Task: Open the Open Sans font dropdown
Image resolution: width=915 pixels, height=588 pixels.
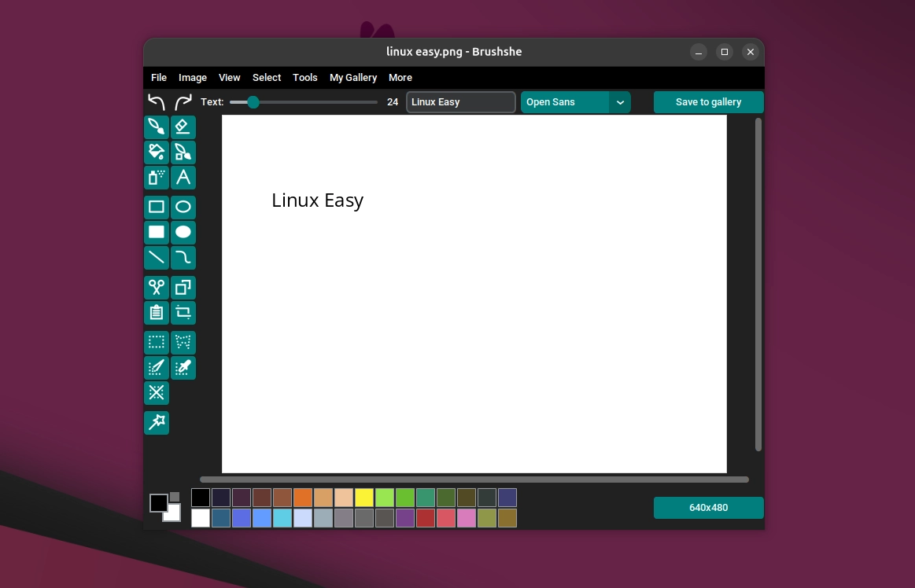Action: [620, 102]
